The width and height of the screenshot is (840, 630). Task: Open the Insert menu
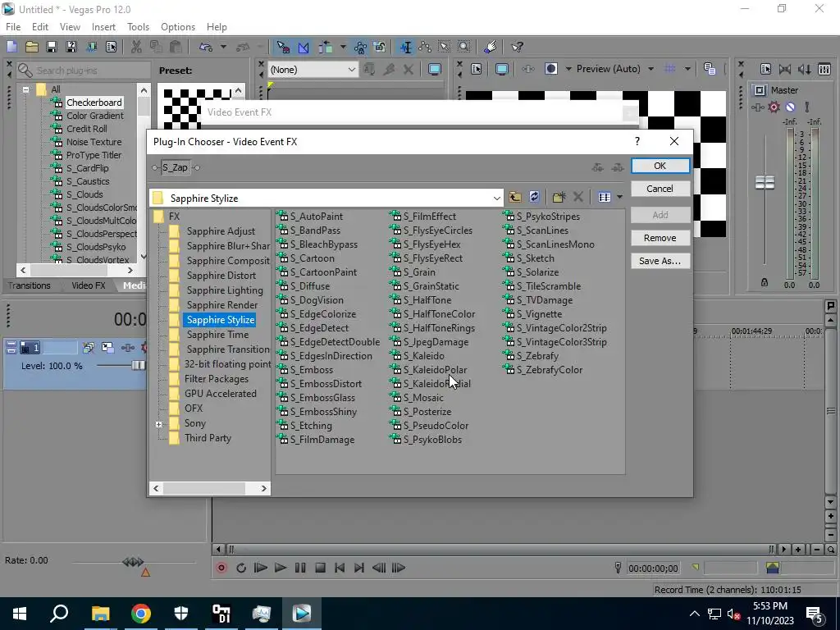click(103, 27)
